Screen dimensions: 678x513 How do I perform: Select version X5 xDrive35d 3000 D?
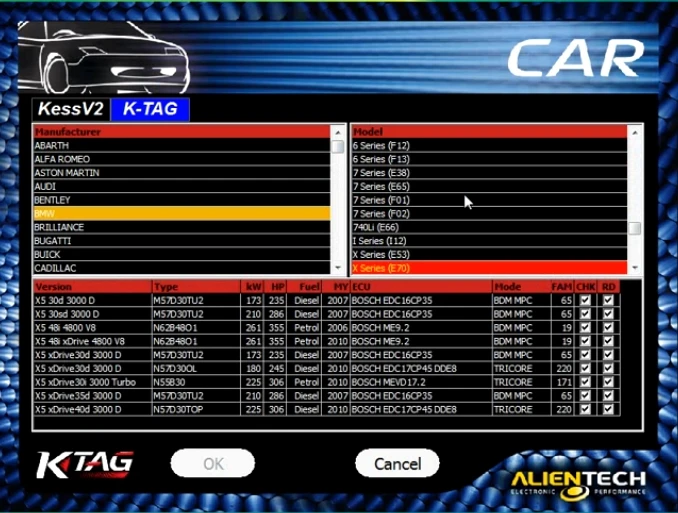pos(93,396)
